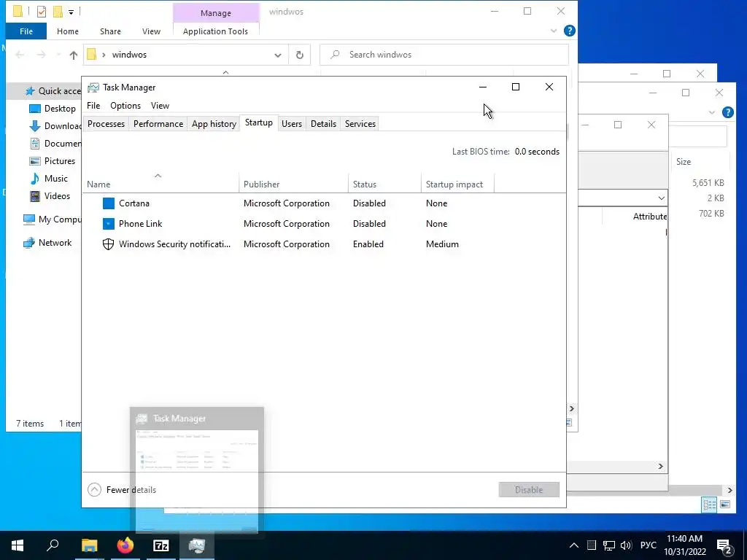Click the Music note icon in navigation pane
The height and width of the screenshot is (560, 747).
click(x=35, y=179)
